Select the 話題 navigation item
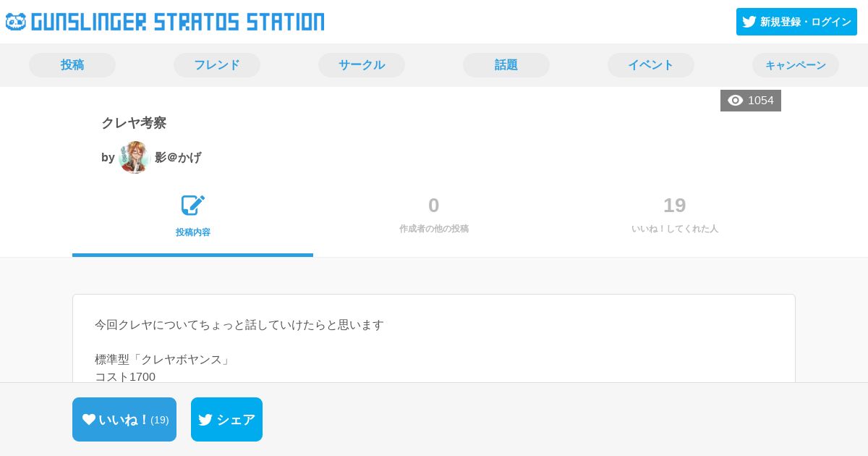The width and height of the screenshot is (868, 456). point(506,65)
